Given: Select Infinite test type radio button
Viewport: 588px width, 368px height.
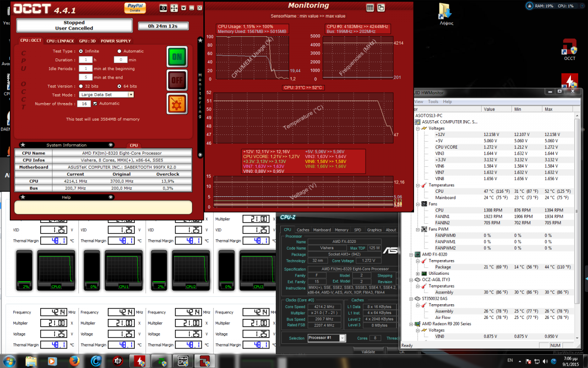Looking at the screenshot, I should 81,51.
